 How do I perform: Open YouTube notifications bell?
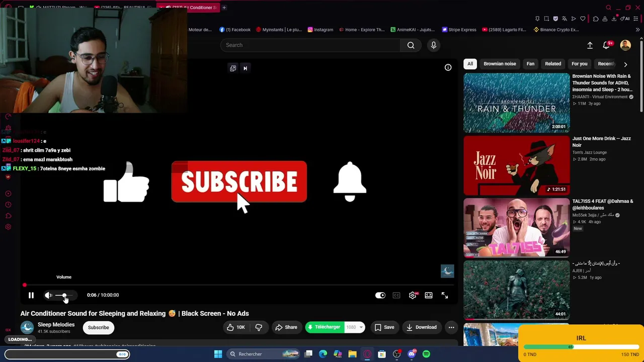(x=606, y=45)
